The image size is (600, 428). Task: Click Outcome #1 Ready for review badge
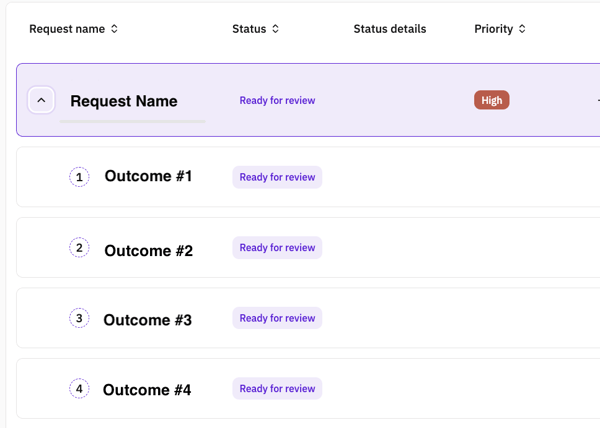coord(277,177)
